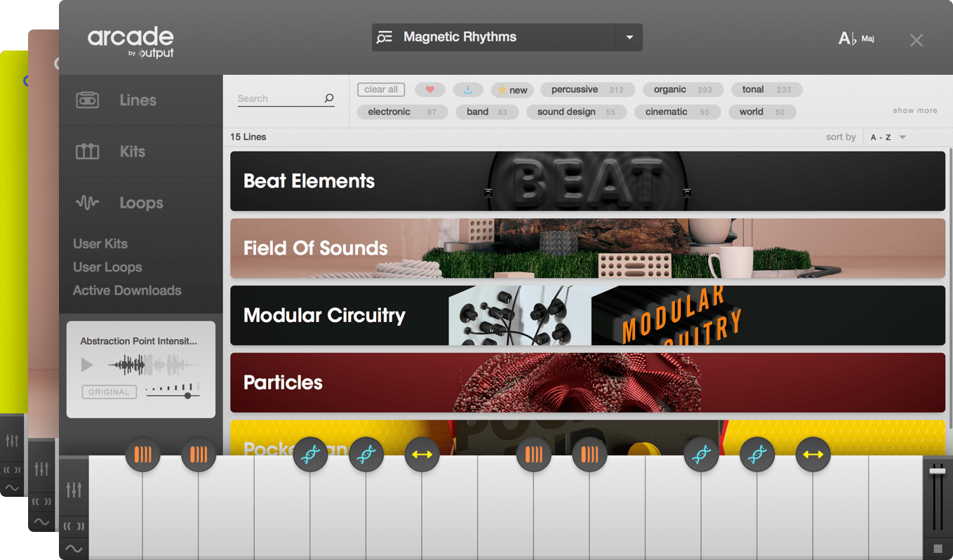Click the effects parentheses icon in front window
Screen dimensions: 953x560
pyautogui.click(x=74, y=526)
